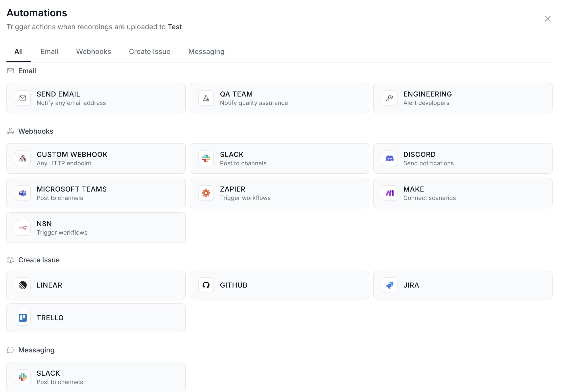Click the QA Team flask icon
The image size is (561, 392).
coord(206,98)
